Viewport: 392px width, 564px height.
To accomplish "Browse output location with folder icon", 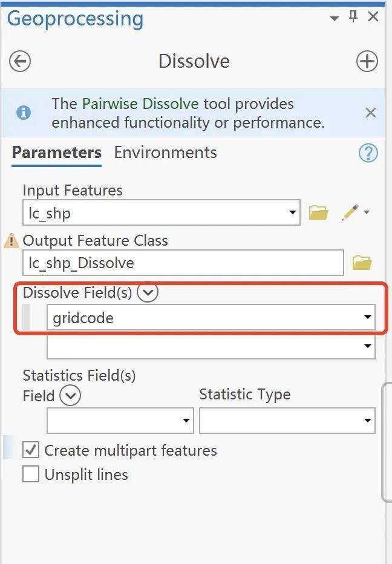I will click(361, 263).
